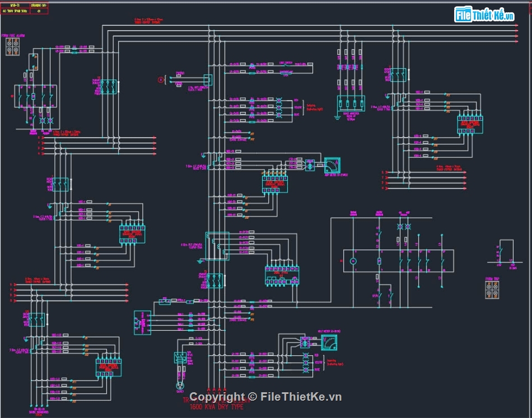Select the relay module left of main busbars
The width and height of the screenshot is (532, 418).
[142, 323]
